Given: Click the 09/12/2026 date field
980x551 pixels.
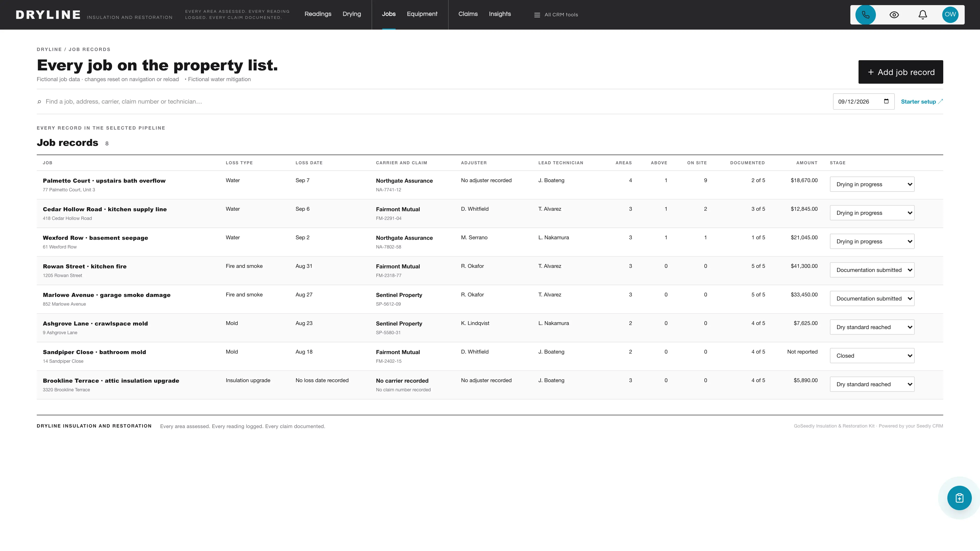Looking at the screenshot, I should point(863,102).
